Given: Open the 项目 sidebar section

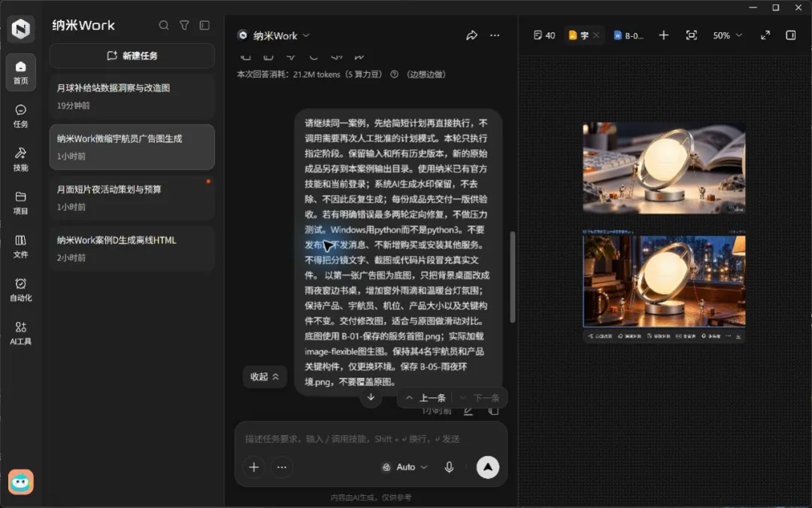Looking at the screenshot, I should (x=21, y=202).
